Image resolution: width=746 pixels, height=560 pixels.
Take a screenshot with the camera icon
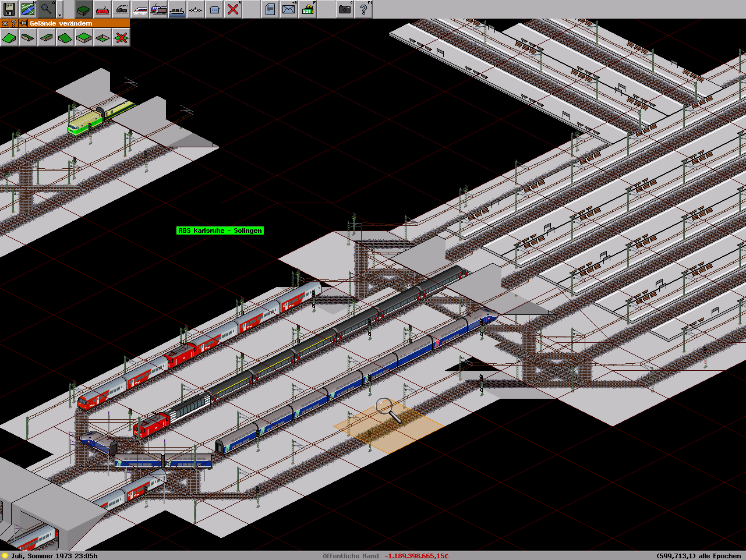[x=345, y=9]
